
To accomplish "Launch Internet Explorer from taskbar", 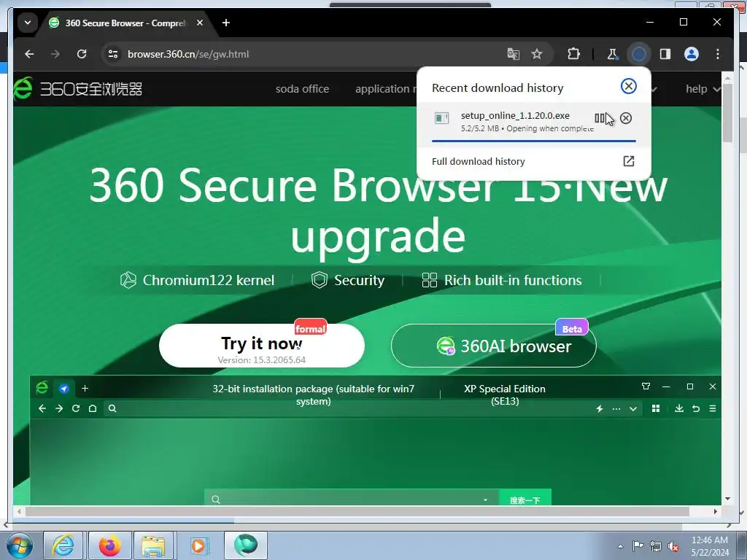I will (x=63, y=545).
